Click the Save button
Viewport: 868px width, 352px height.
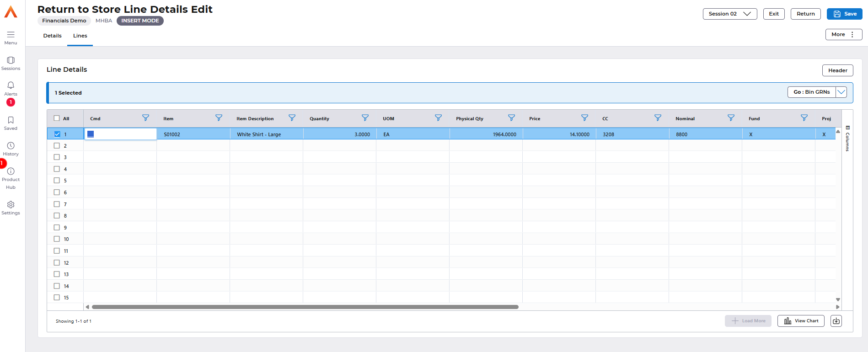844,14
